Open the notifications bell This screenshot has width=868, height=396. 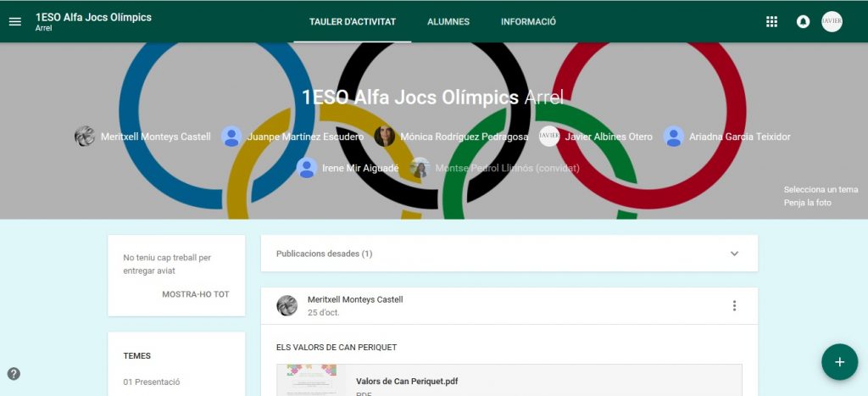[x=803, y=21]
